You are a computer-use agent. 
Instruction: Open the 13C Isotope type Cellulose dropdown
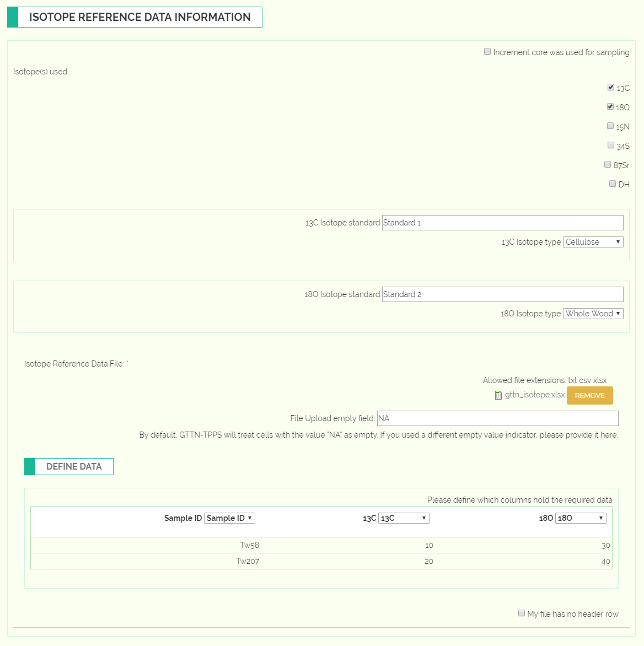tap(593, 242)
